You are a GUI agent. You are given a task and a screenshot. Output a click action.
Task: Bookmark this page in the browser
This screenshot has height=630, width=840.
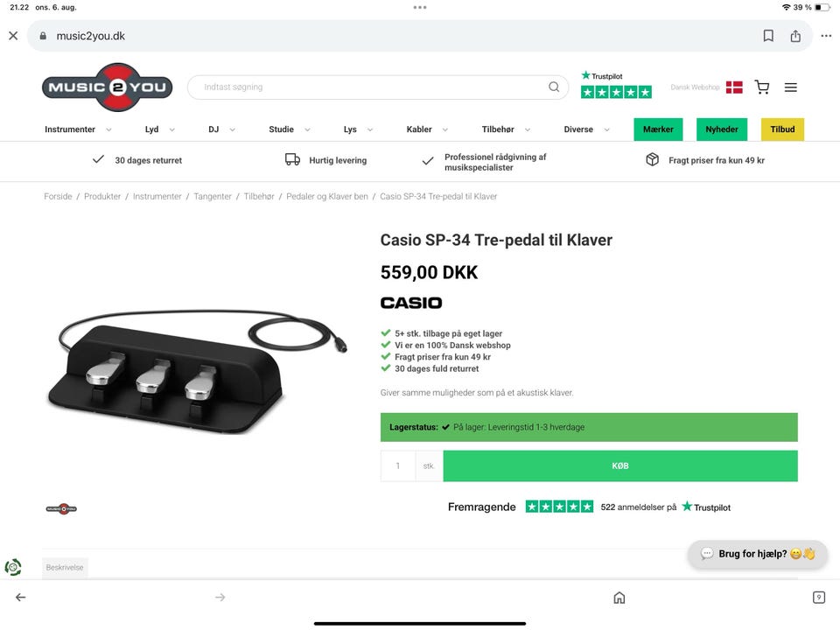[768, 36]
